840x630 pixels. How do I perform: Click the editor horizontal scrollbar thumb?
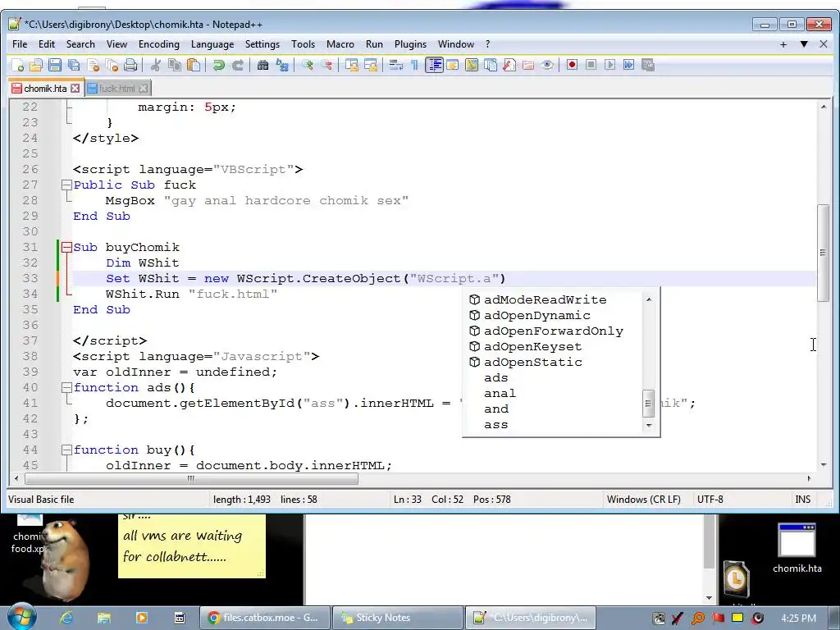click(191, 478)
